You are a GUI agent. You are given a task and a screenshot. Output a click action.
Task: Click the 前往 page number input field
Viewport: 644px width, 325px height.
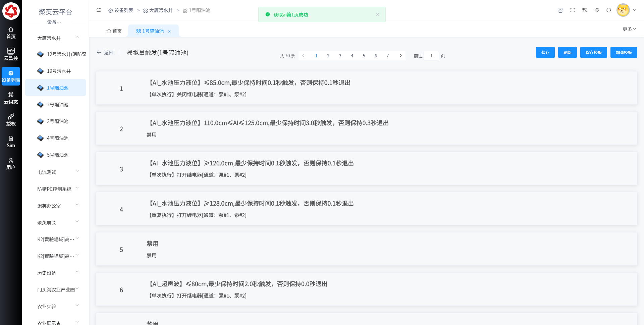[431, 56]
